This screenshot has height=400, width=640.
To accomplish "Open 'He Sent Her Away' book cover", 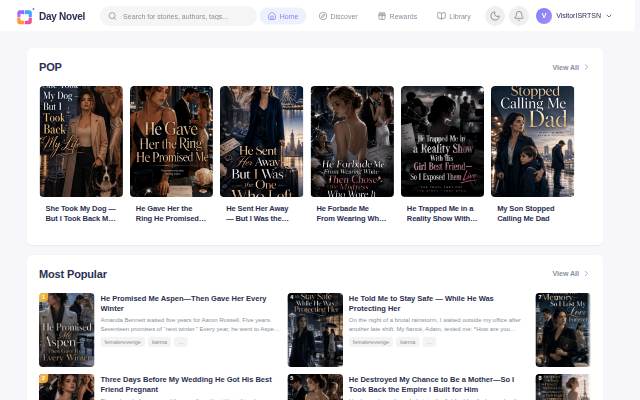I will pyautogui.click(x=262, y=141).
